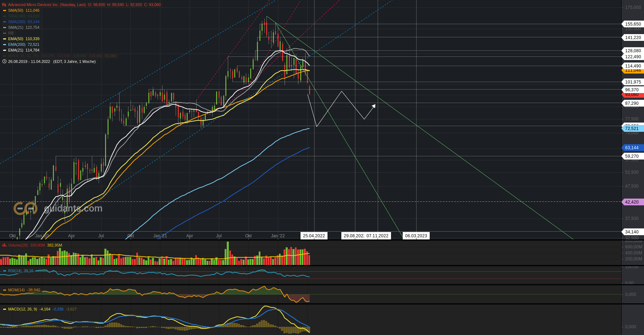Image resolution: width=644 pixels, height=335 pixels.
Task: Open the 26.08.2019 - 11.04.2022 date range
Action: point(29,61)
